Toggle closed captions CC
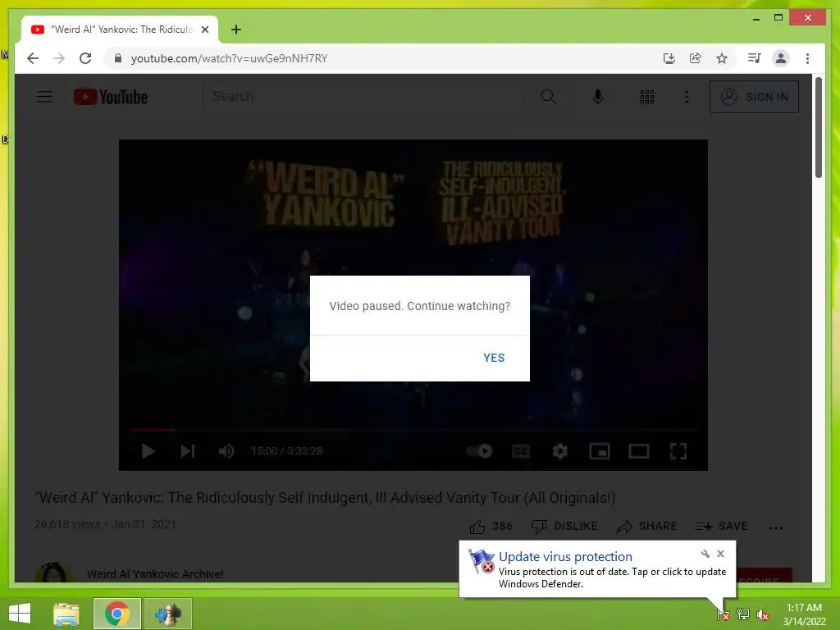 pos(521,451)
